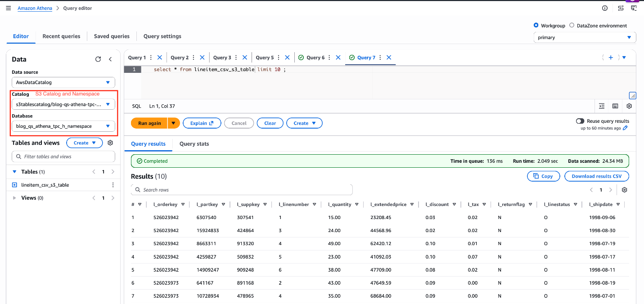Switch to the Query stats tab
Screen dimensions: 644x304
(x=194, y=144)
